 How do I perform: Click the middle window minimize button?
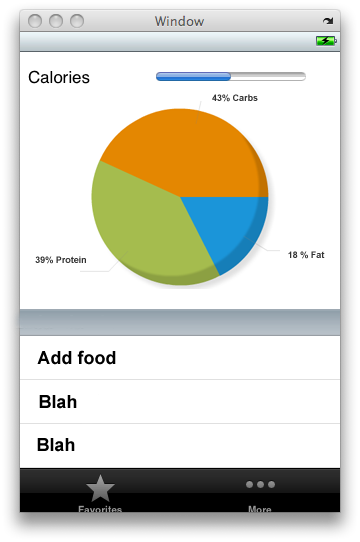click(x=56, y=21)
